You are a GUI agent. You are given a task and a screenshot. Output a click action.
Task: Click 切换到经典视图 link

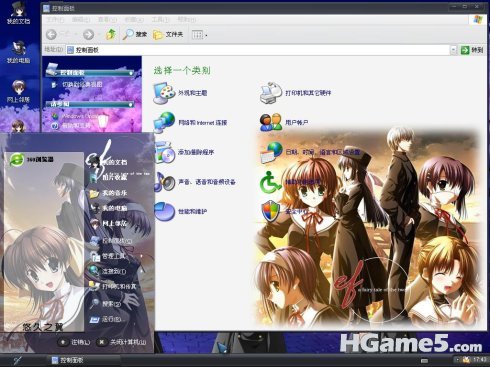pyautogui.click(x=82, y=85)
